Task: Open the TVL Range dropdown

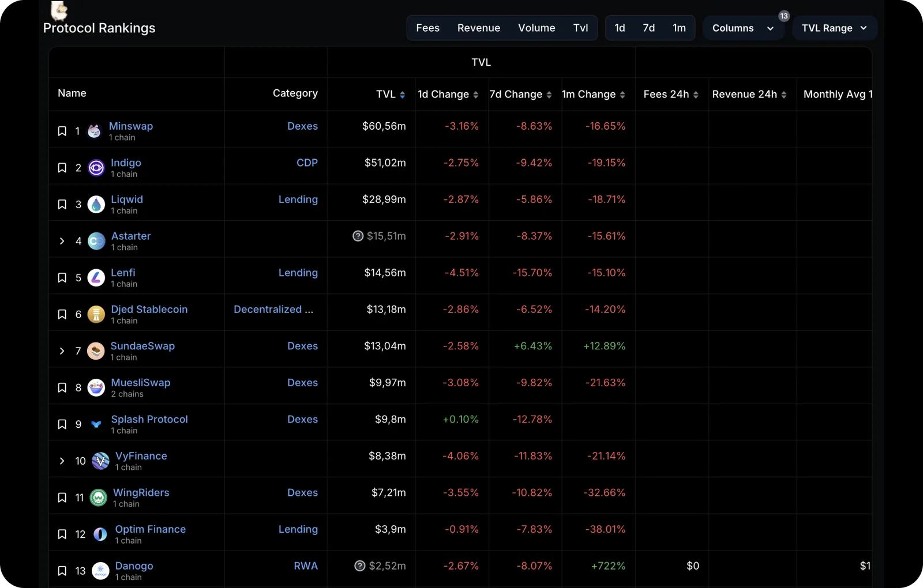Action: [x=835, y=28]
